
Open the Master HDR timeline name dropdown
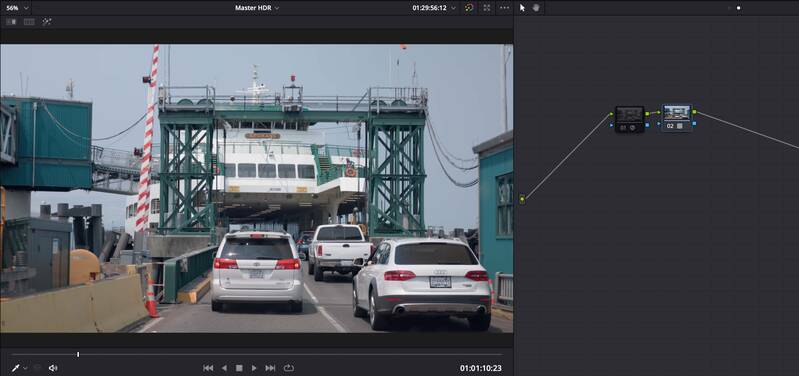coord(257,8)
